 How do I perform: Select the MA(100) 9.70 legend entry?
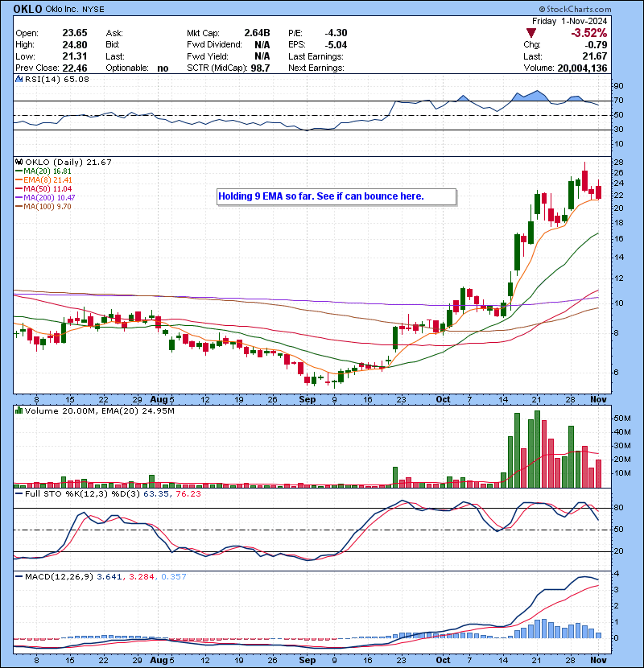43,207
